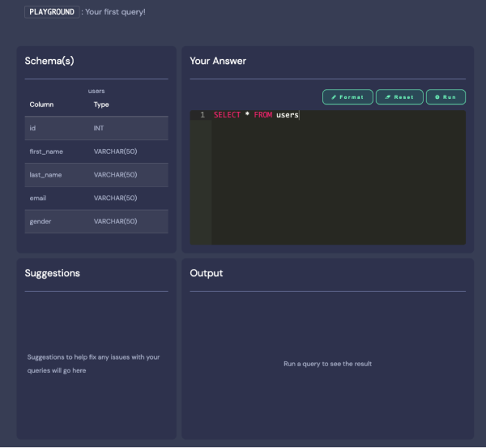Click line number 1 in editor gutter
The image size is (486, 448).
pyautogui.click(x=202, y=115)
